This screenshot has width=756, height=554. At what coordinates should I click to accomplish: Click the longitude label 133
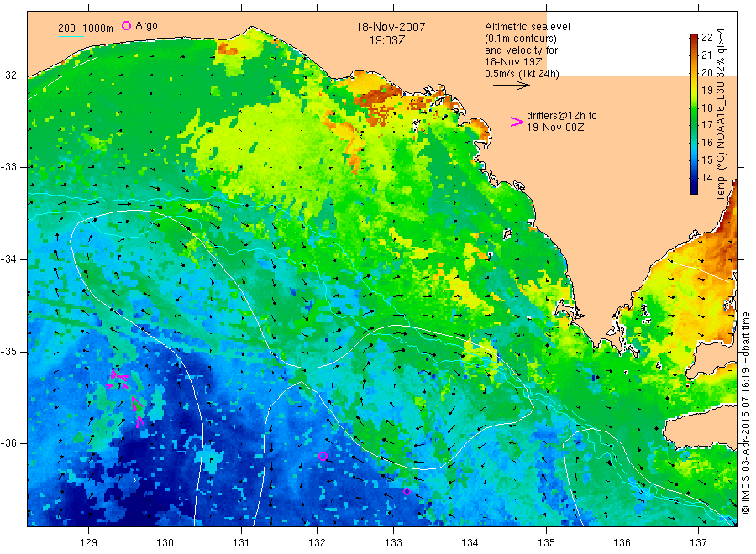(393, 543)
